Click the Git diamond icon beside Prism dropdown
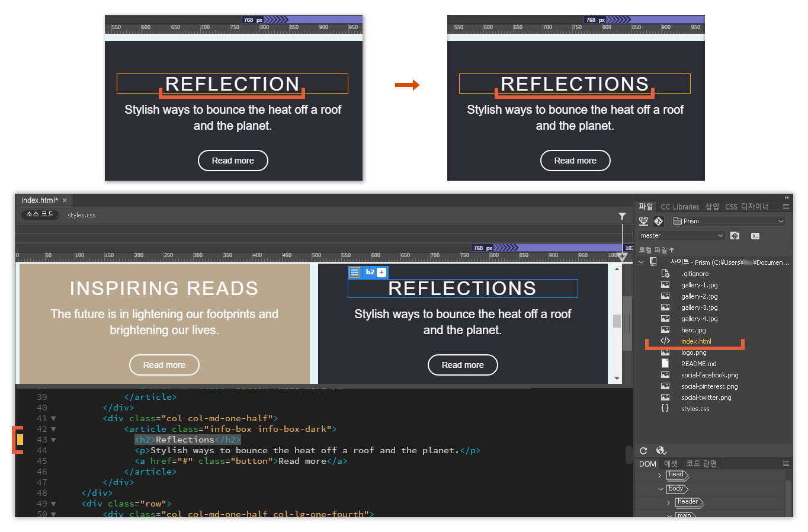Viewport: 808px width, 532px height. coord(658,221)
